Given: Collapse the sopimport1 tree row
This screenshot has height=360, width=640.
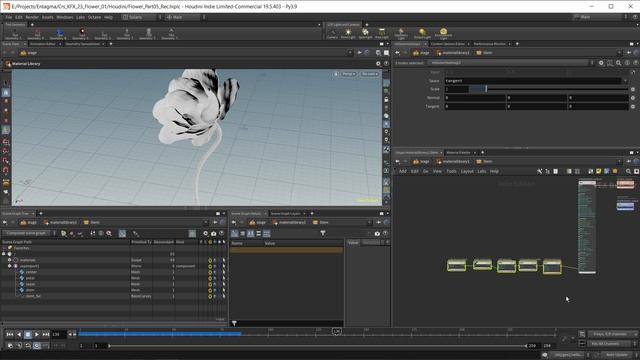Looking at the screenshot, I should pyautogui.click(x=10, y=266).
